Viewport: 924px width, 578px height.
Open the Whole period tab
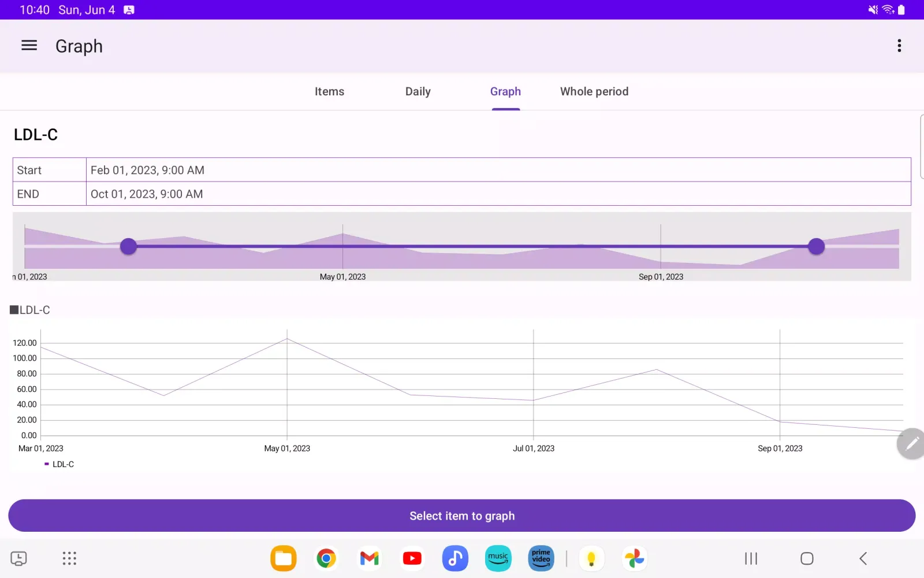coord(594,91)
